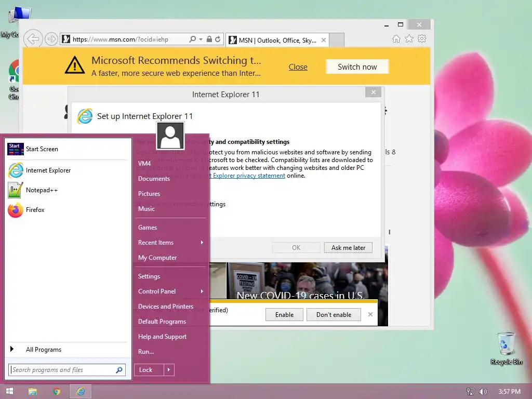
Task: Click the Enable add-on button
Action: (284, 314)
